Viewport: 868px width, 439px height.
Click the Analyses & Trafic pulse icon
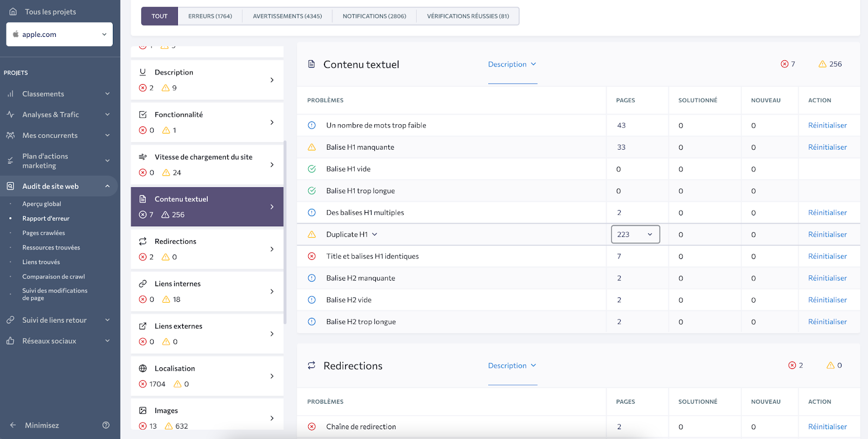(x=10, y=114)
